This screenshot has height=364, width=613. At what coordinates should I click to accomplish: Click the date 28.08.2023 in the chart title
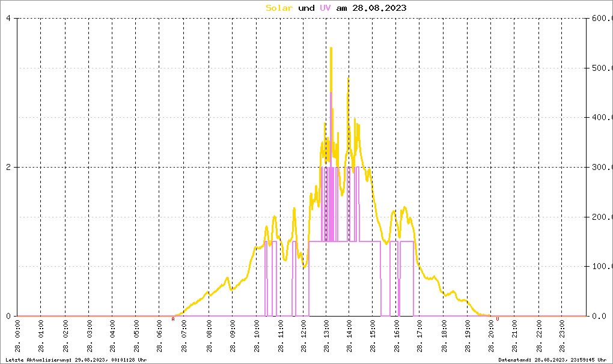(379, 8)
